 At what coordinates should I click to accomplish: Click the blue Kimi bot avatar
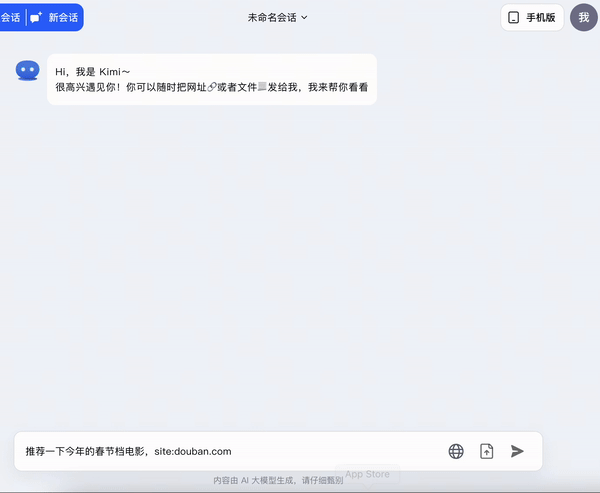pyautogui.click(x=27, y=71)
